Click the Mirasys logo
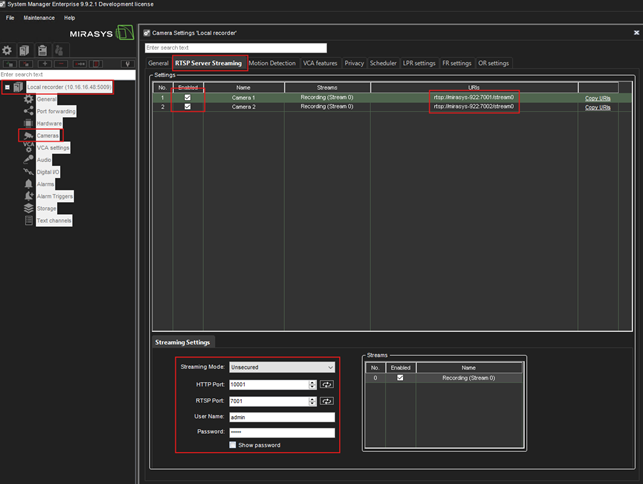Image resolution: width=643 pixels, height=484 pixels. [x=102, y=33]
